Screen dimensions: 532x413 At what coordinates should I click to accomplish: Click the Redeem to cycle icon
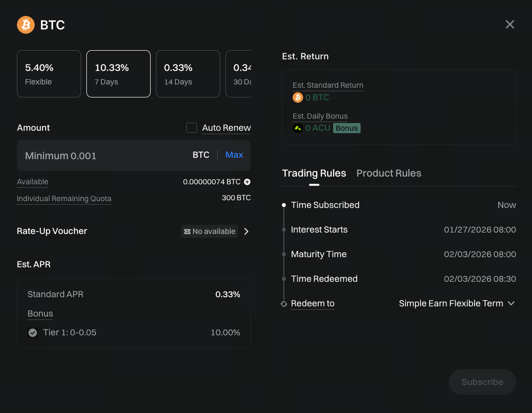point(284,304)
